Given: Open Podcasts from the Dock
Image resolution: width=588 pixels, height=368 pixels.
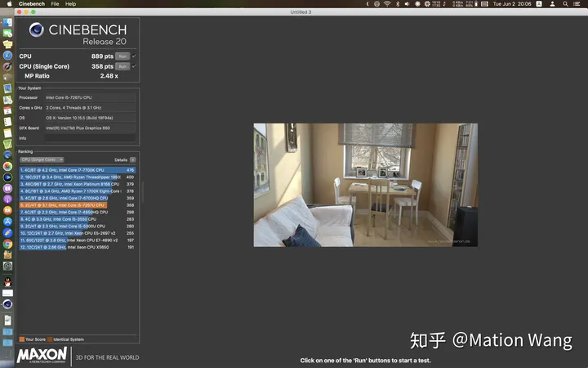Looking at the screenshot, I should 7,200.
